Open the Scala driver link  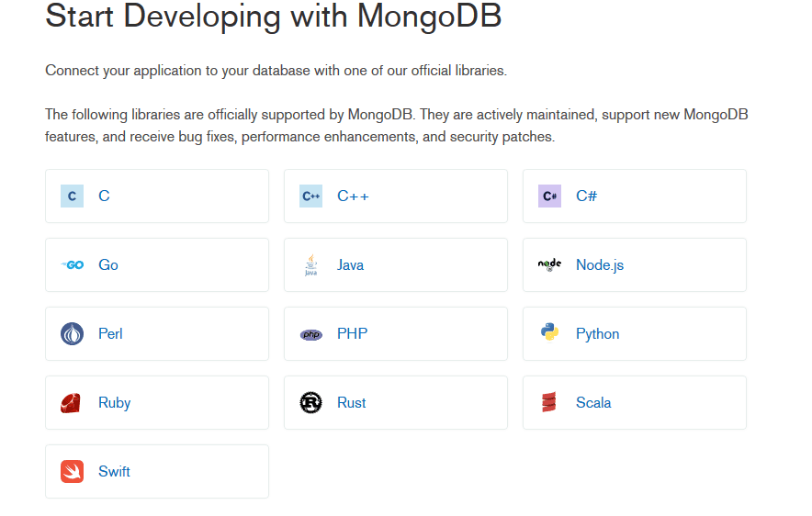click(x=593, y=402)
